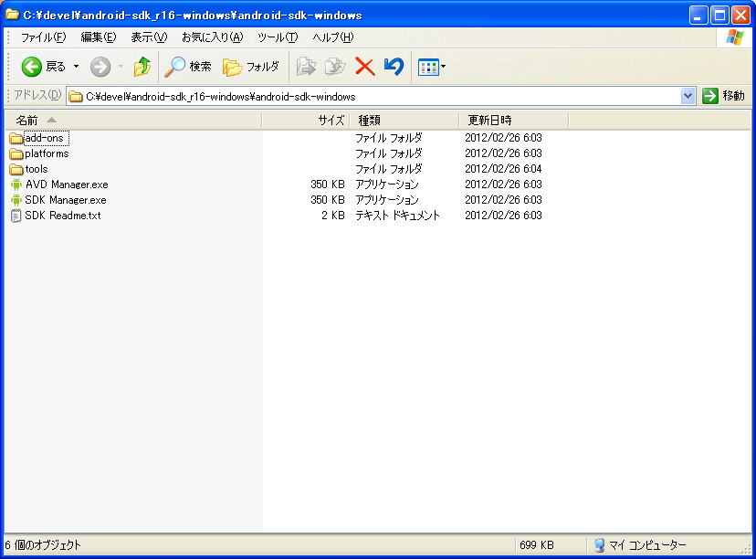Click the grayed Forward arrow button
The width and height of the screenshot is (756, 559).
click(x=100, y=67)
